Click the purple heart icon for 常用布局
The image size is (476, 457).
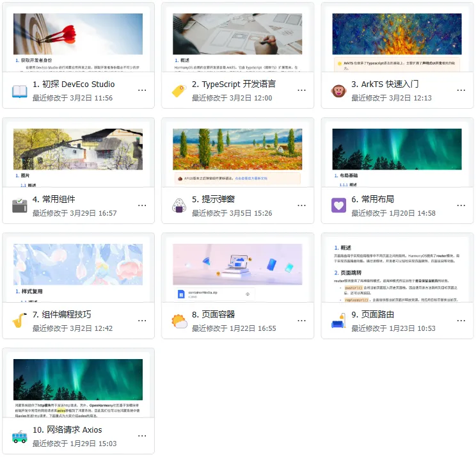339,205
